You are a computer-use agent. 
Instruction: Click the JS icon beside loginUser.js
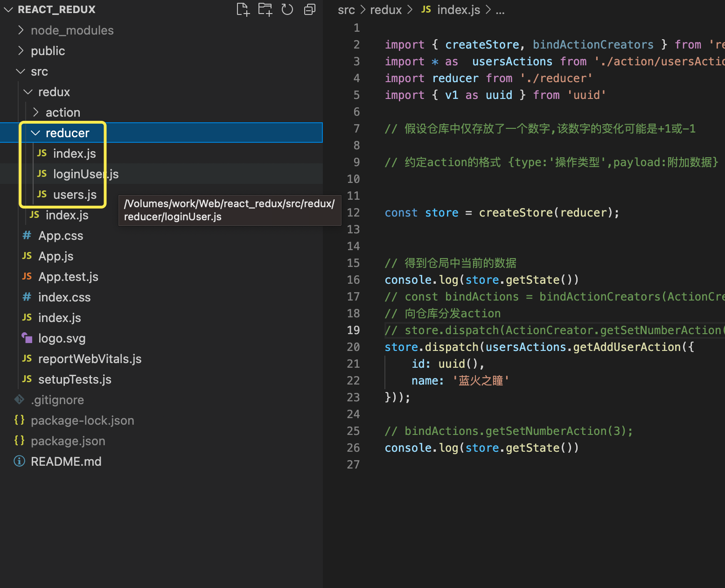click(x=42, y=174)
